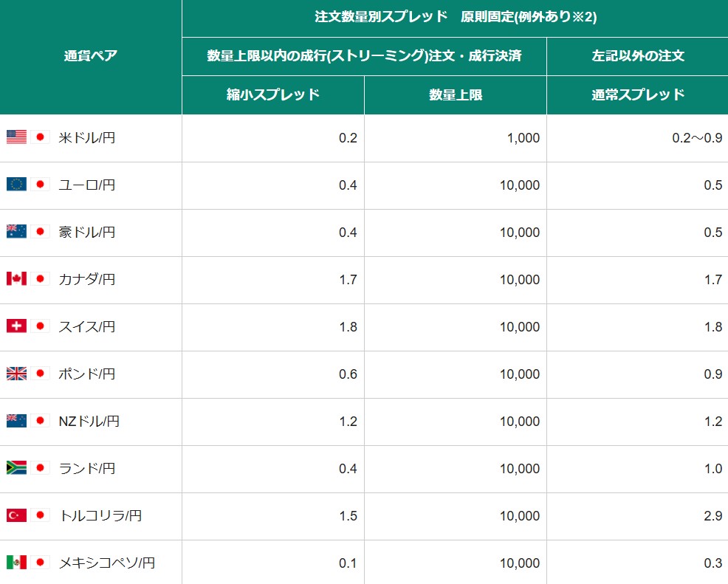Click the 注文数量別スプレッド 原則固定 header
Viewport: 728px width, 584px height.
click(456, 17)
